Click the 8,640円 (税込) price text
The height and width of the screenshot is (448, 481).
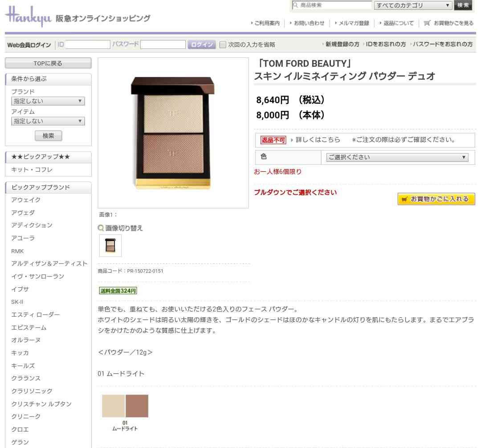tap(290, 100)
